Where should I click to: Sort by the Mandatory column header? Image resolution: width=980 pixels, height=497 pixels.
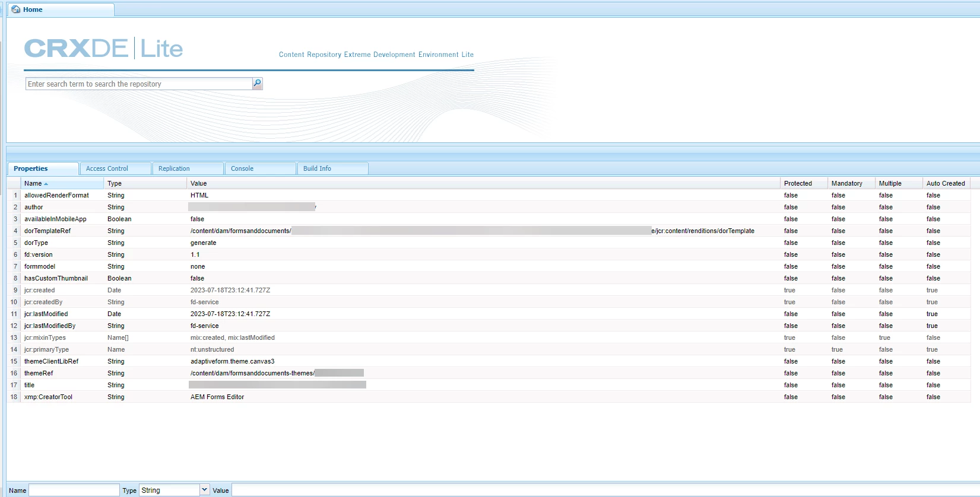(852, 183)
